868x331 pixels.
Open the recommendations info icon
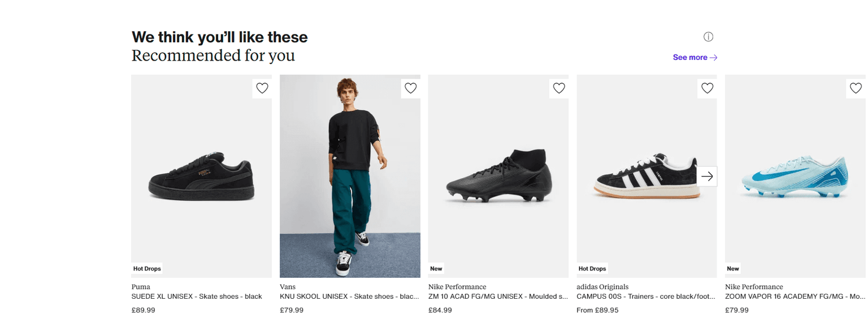(708, 36)
